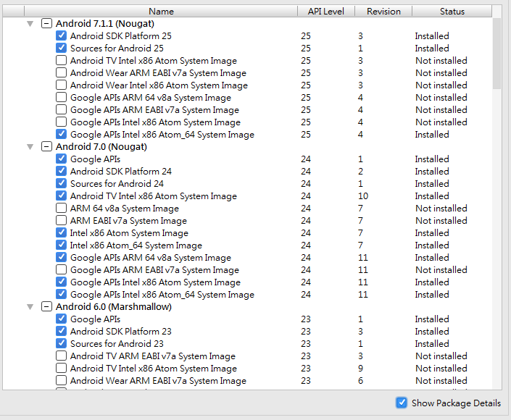
Task: Check Android TV Intel x86 Atom System Image API 25
Action: 62,60
